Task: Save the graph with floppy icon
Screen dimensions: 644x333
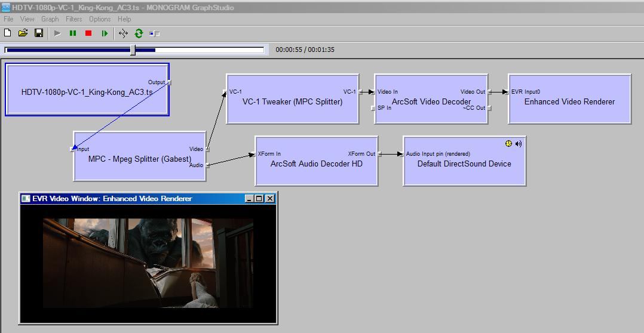Action: 39,33
